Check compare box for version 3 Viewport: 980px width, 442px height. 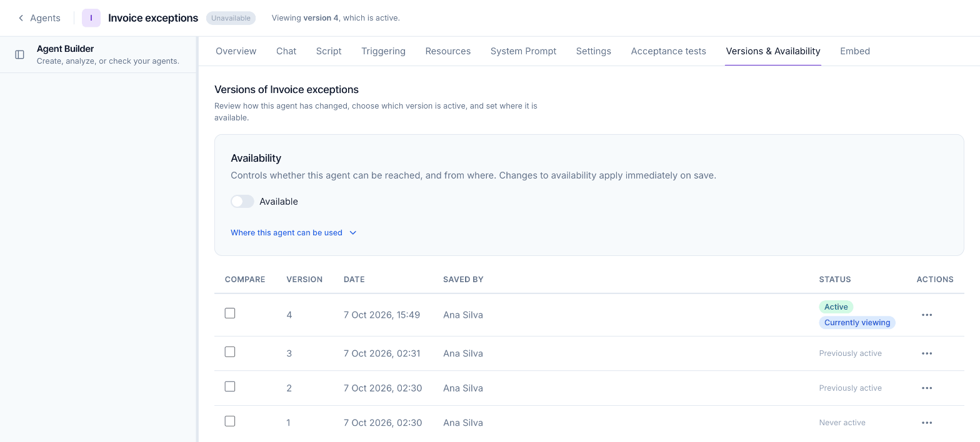pos(230,352)
